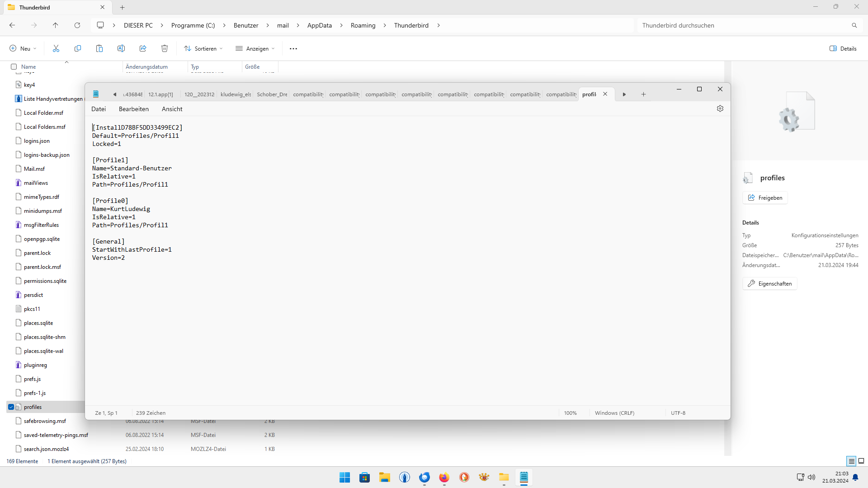The height and width of the screenshot is (488, 868).
Task: Add a new Notepad tab
Action: (643, 94)
